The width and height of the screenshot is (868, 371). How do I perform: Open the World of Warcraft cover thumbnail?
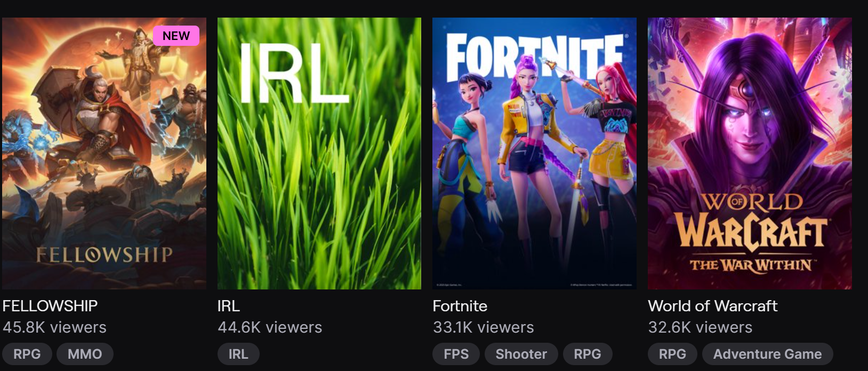[x=750, y=154]
